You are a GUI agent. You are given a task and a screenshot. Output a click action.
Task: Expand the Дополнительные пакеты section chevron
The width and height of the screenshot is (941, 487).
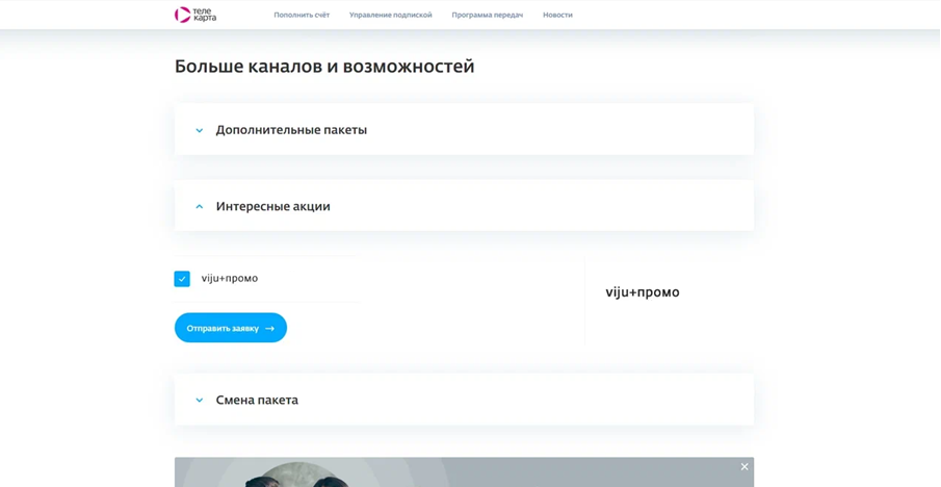pyautogui.click(x=199, y=130)
